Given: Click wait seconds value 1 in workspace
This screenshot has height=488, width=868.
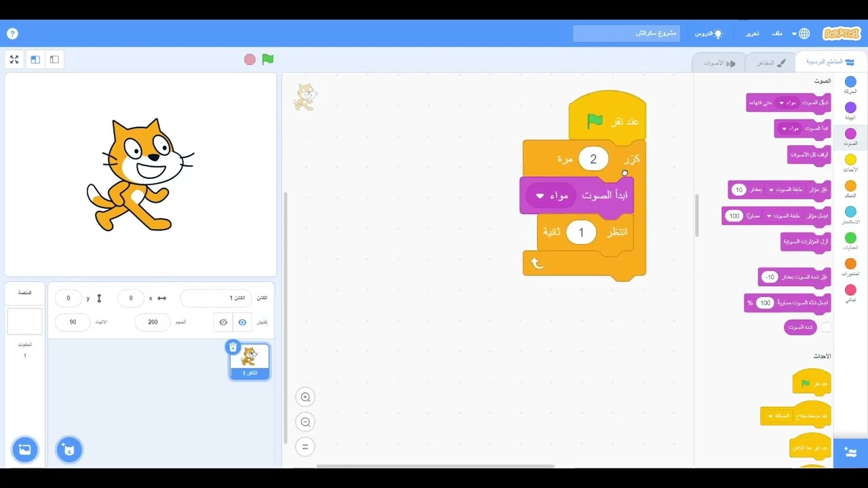Looking at the screenshot, I should (x=580, y=232).
